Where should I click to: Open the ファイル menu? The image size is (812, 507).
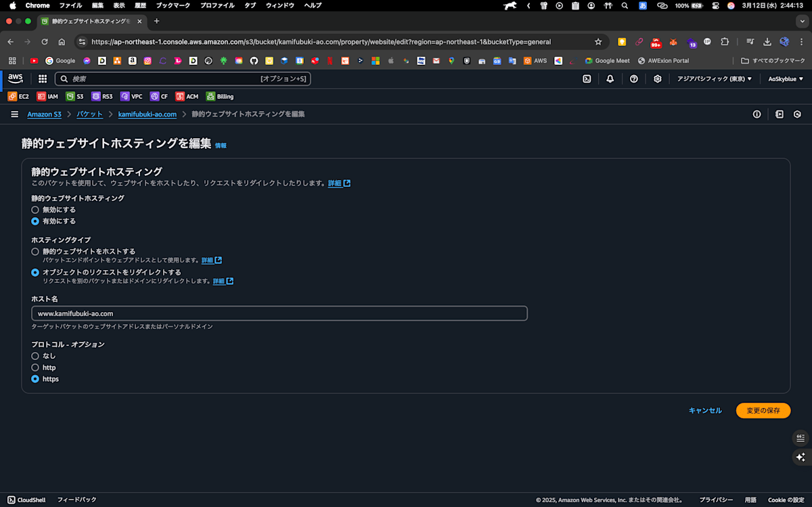click(70, 5)
